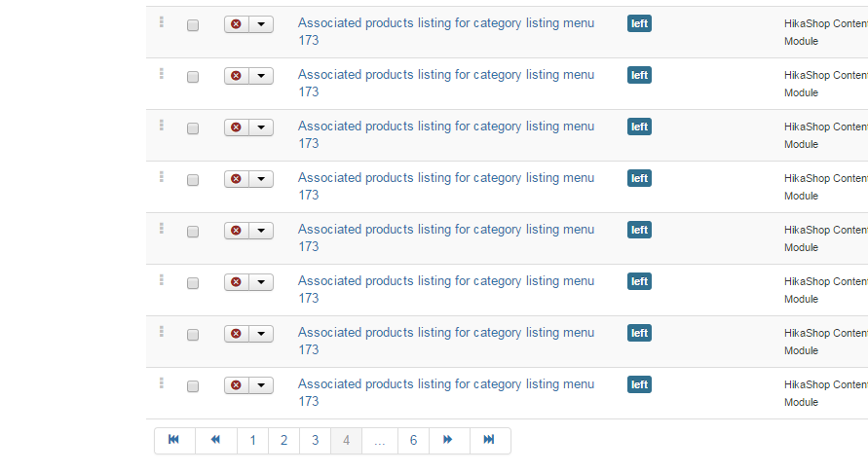Click page 1 in the pagination bar

click(252, 440)
